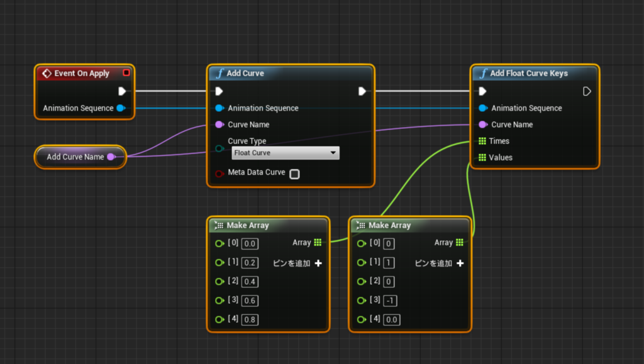Select the Add Float Curve Keys node title
Screen dimensions: 644x364
tap(529, 73)
